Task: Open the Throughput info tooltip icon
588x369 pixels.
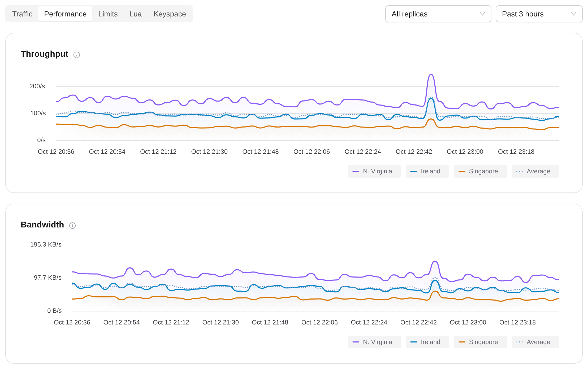Action: 77,55
